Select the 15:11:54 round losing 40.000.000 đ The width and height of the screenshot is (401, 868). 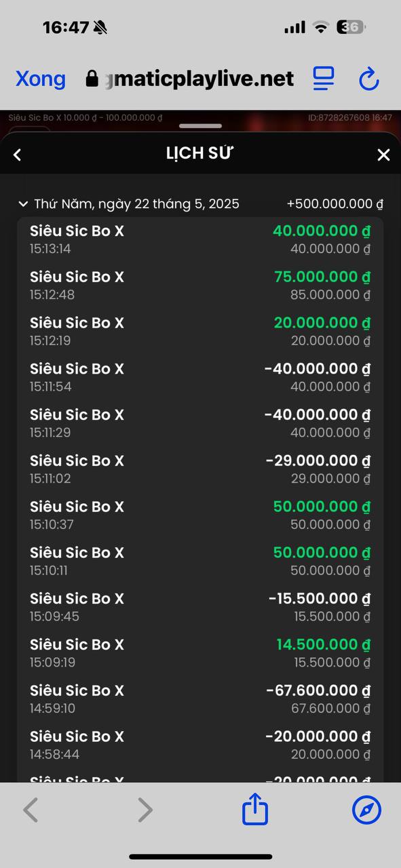pos(200,378)
